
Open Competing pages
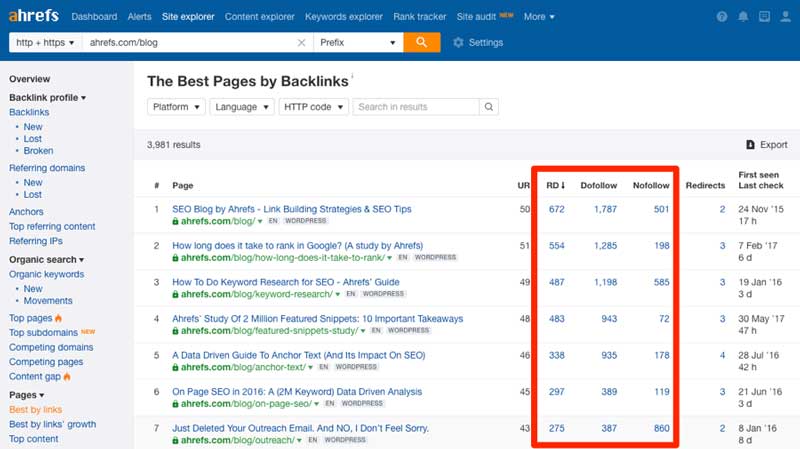pyautogui.click(x=46, y=362)
